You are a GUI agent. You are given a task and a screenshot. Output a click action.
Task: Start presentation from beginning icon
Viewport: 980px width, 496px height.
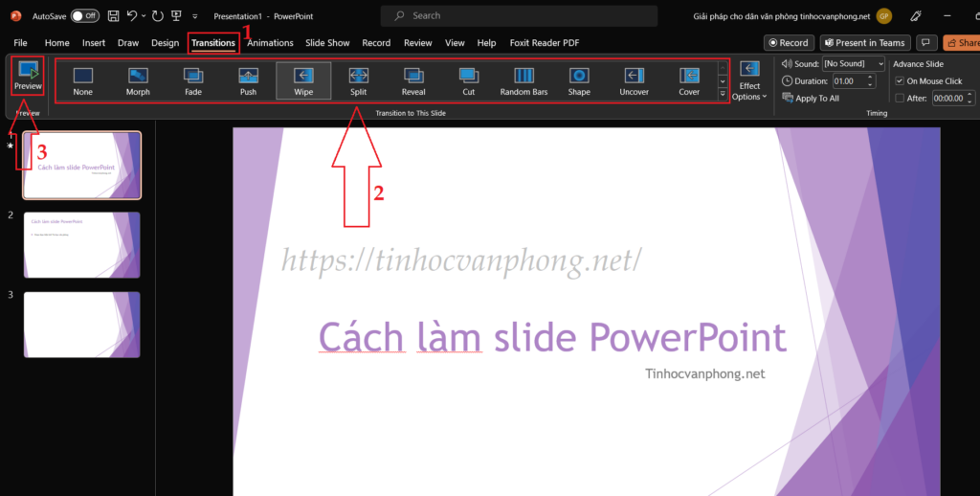176,16
